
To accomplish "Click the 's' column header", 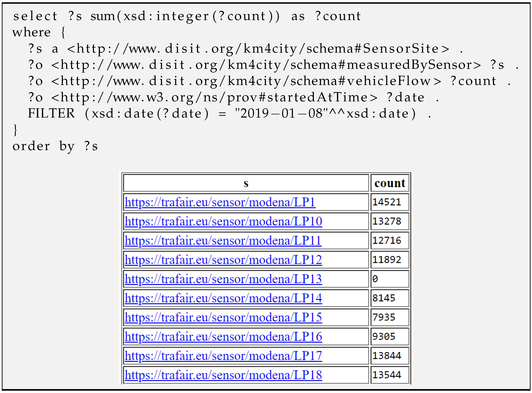I will click(x=246, y=183).
